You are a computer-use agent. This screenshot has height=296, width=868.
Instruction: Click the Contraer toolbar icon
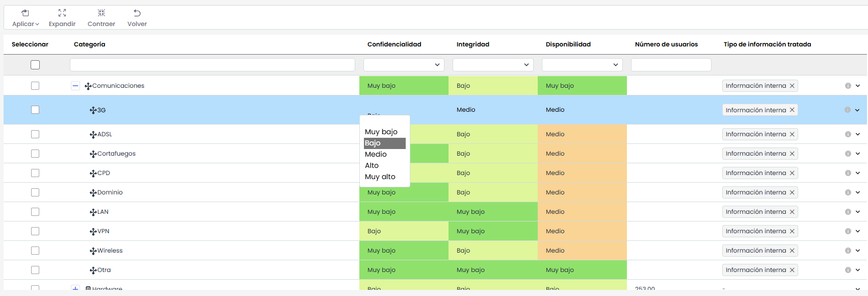coord(101,13)
